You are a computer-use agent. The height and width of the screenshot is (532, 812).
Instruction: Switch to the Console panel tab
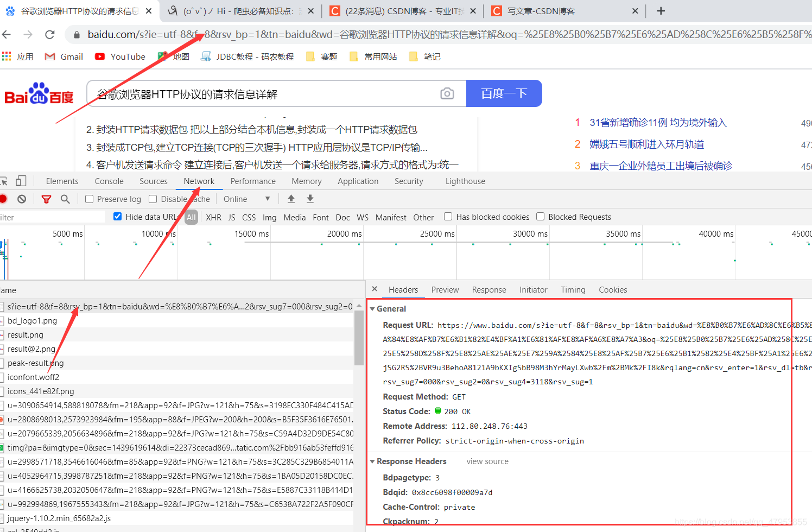[109, 181]
